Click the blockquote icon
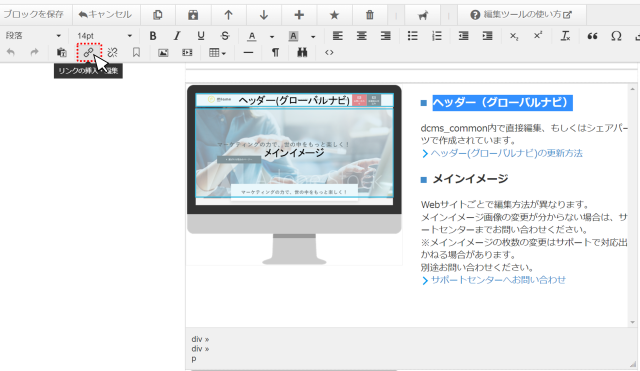 click(592, 36)
